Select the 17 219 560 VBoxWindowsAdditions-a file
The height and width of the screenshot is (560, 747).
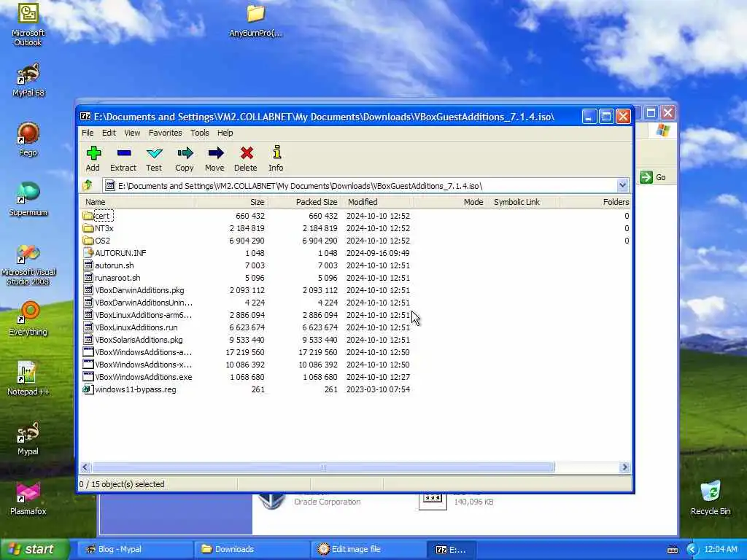137,352
